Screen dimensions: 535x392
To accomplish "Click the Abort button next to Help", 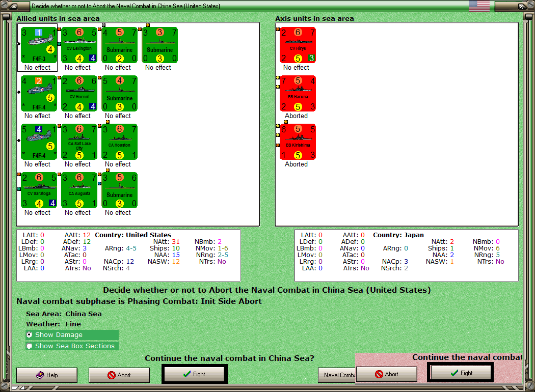I will (119, 375).
